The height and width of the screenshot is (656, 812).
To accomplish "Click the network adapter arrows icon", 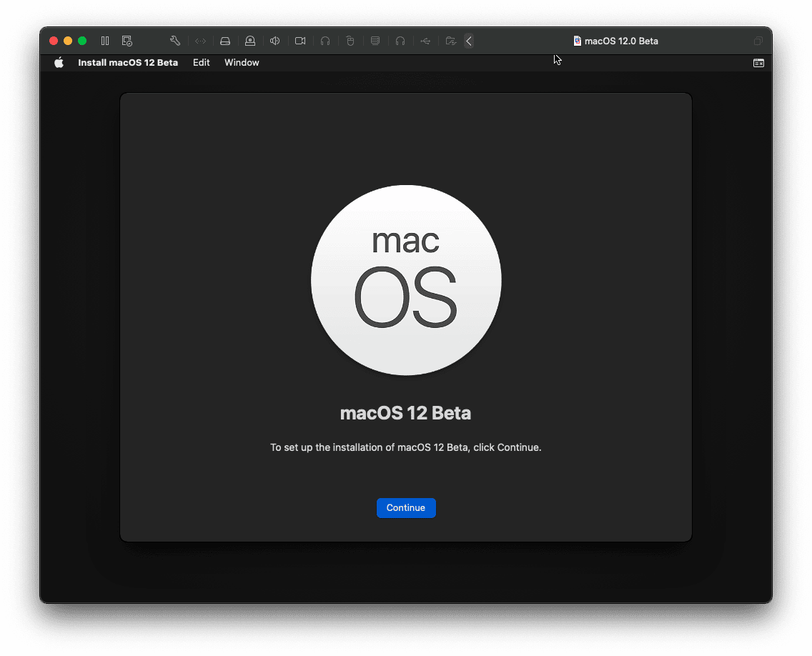I will point(200,41).
